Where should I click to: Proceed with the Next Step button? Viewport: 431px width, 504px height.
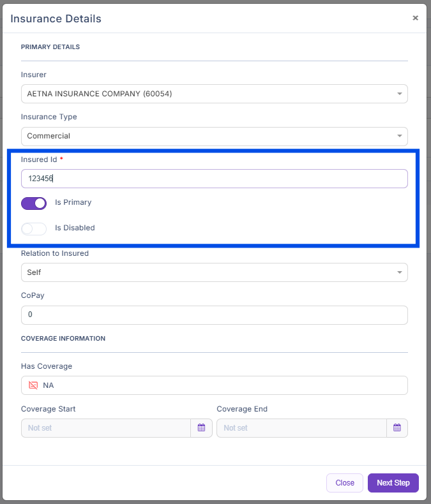(393, 483)
